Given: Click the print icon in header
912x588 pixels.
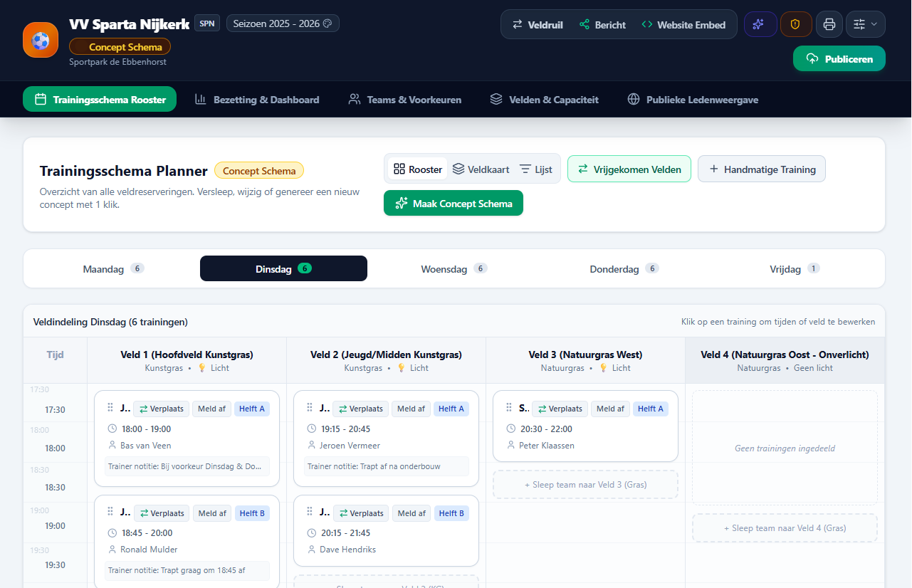Looking at the screenshot, I should [x=829, y=24].
